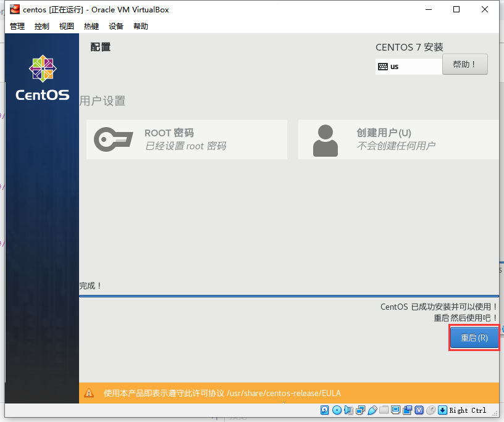Click the USB devices status icon
504x422 pixels.
[372, 410]
